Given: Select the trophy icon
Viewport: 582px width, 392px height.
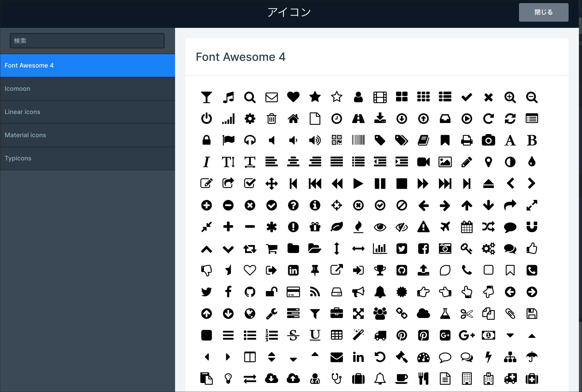Looking at the screenshot, I should click(x=380, y=270).
